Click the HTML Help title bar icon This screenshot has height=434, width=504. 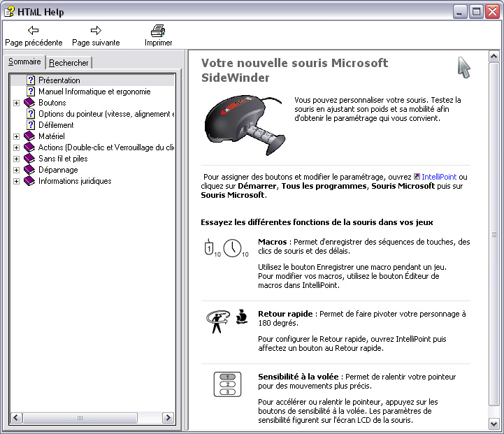tap(10, 12)
